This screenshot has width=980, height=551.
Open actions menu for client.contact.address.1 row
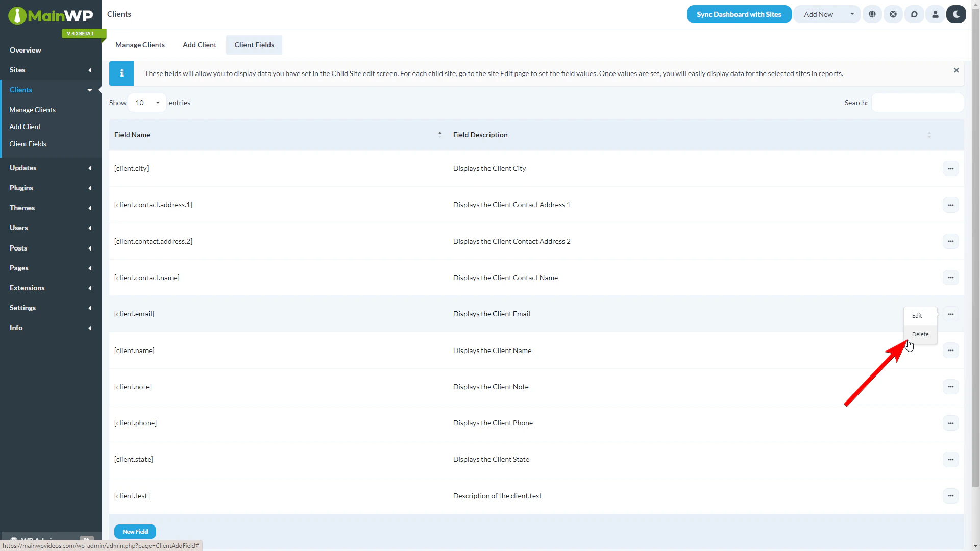click(950, 205)
